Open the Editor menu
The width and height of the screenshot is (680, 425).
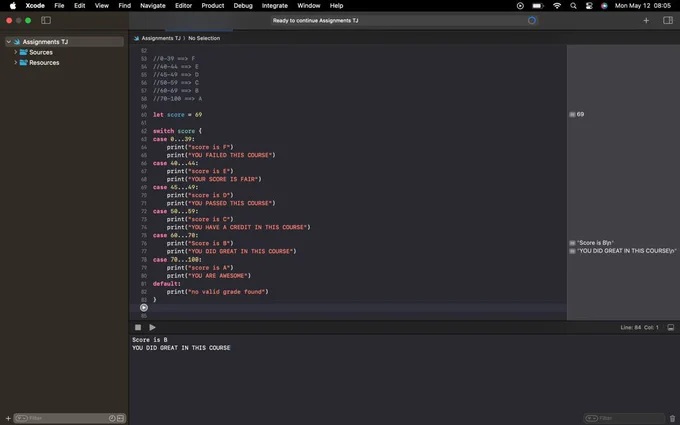click(x=183, y=6)
